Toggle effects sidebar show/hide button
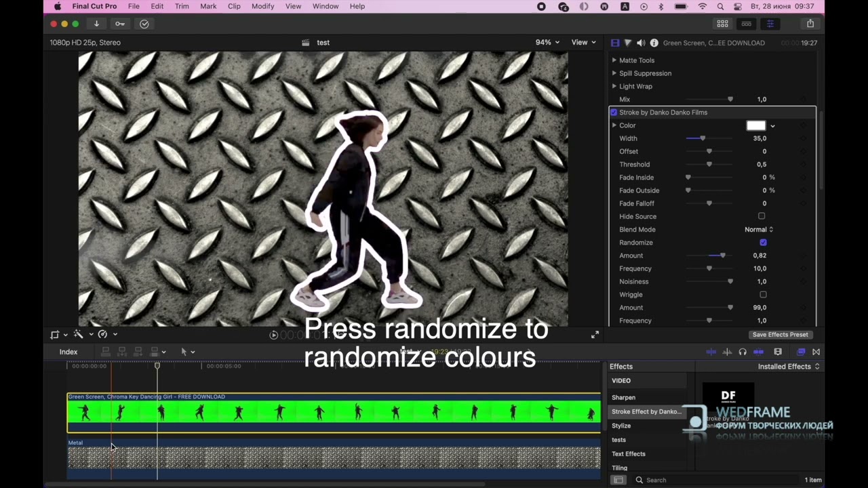868x488 pixels. coord(618,480)
